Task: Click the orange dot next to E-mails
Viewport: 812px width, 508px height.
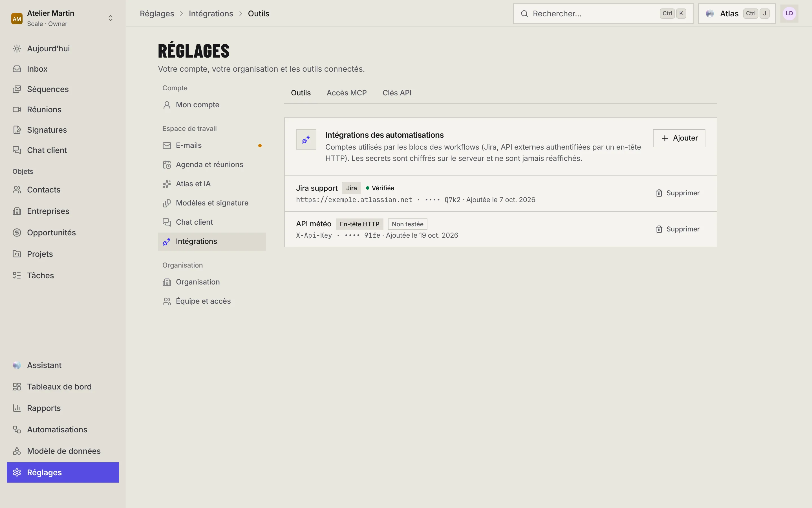Action: (260, 145)
